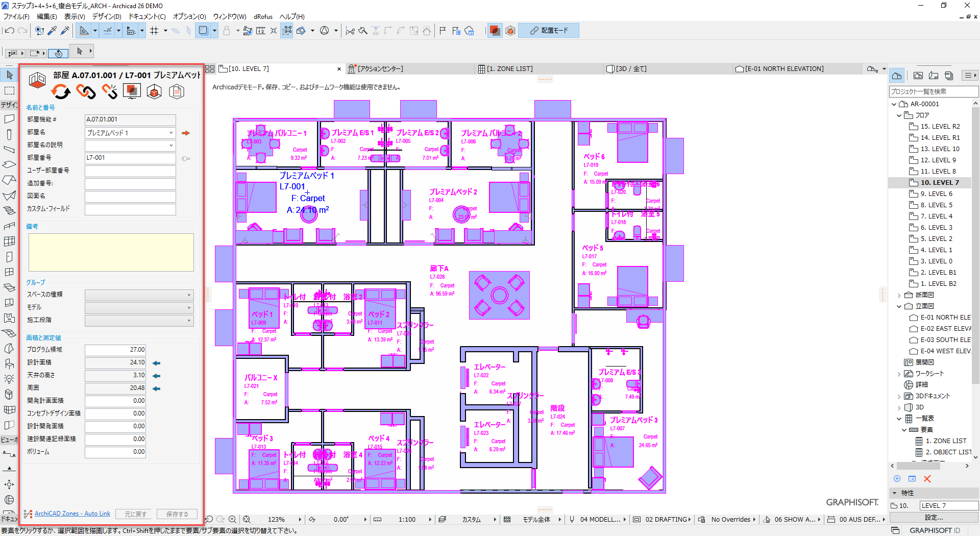Select the Arrow tool in the left toolbox
This screenshot has width=980, height=536.
[x=9, y=76]
